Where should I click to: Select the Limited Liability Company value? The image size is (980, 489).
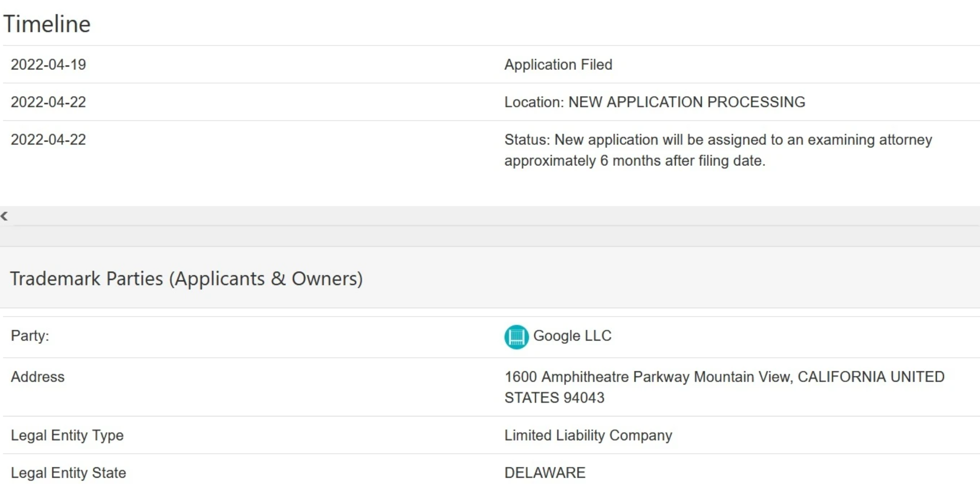(x=588, y=435)
